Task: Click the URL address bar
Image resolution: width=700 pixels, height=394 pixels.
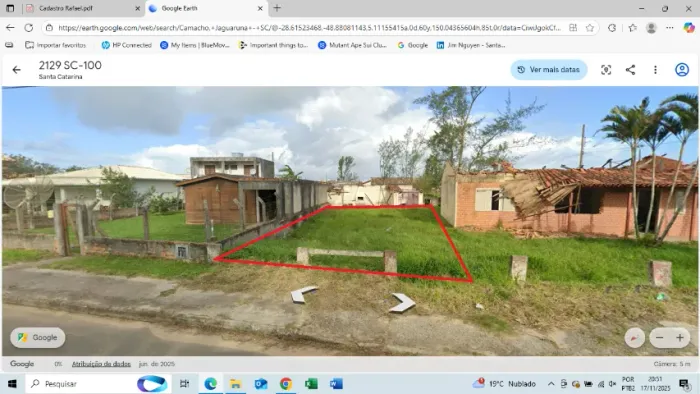Action: pyautogui.click(x=309, y=28)
